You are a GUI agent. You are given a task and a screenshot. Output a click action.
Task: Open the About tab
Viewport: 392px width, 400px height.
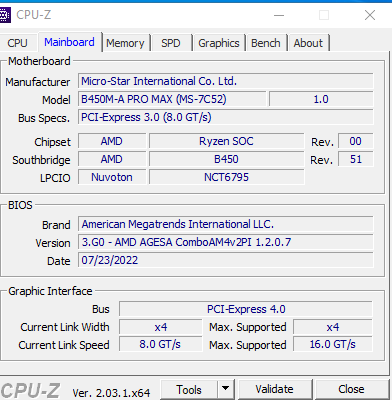(x=308, y=43)
